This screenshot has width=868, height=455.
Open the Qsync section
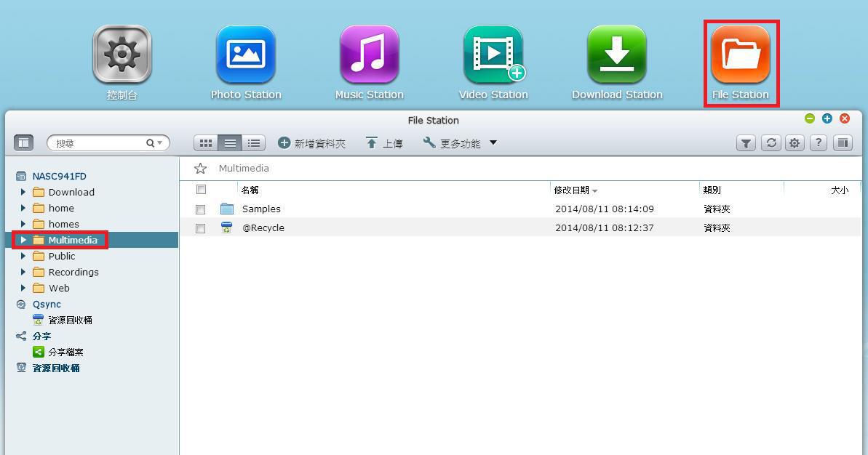(47, 305)
